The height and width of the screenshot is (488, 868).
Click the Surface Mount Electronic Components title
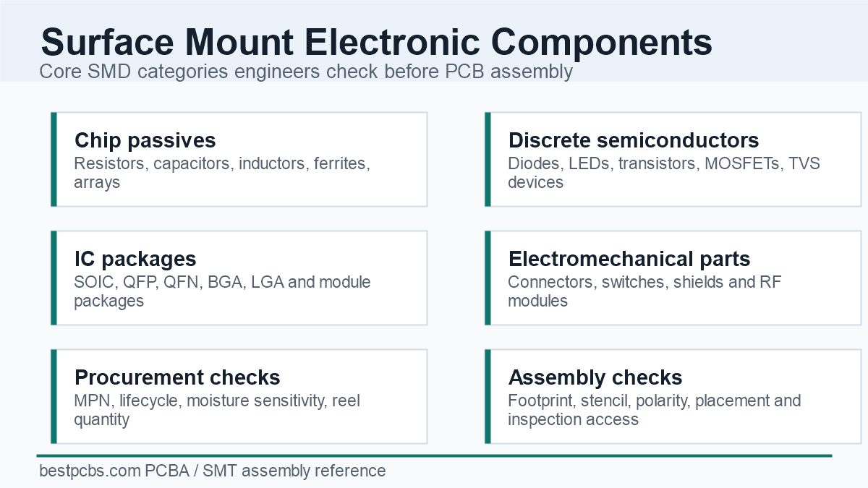click(376, 42)
